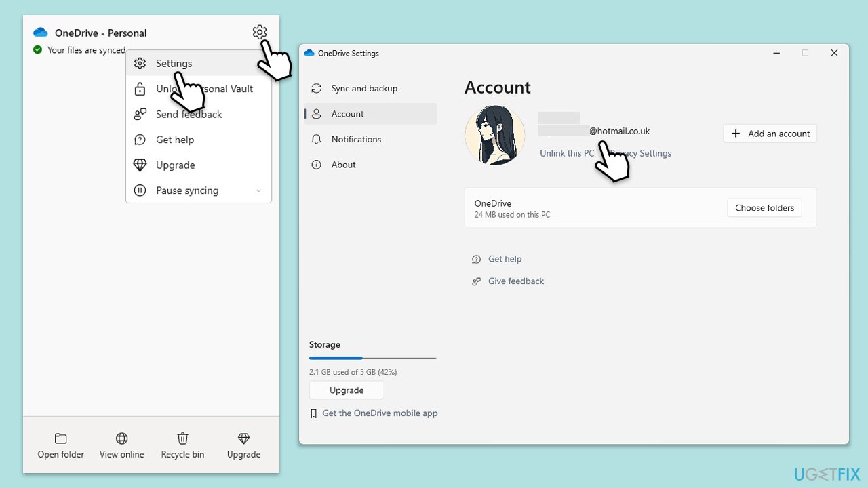The image size is (868, 488).
Task: Click the hotmail.co.uk email address text
Action: 619,131
